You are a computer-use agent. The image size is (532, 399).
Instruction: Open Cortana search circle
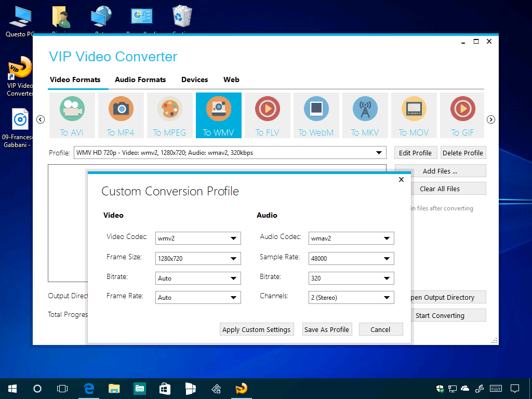click(37, 389)
